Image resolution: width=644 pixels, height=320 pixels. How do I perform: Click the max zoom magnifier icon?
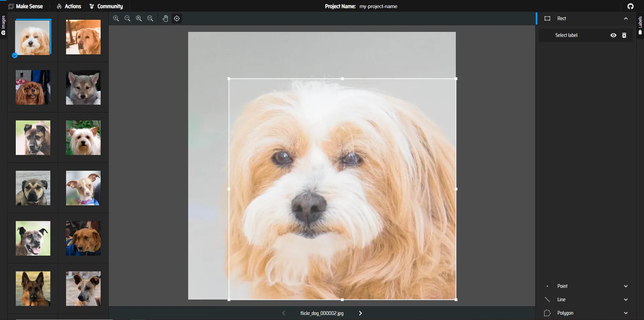click(x=150, y=18)
